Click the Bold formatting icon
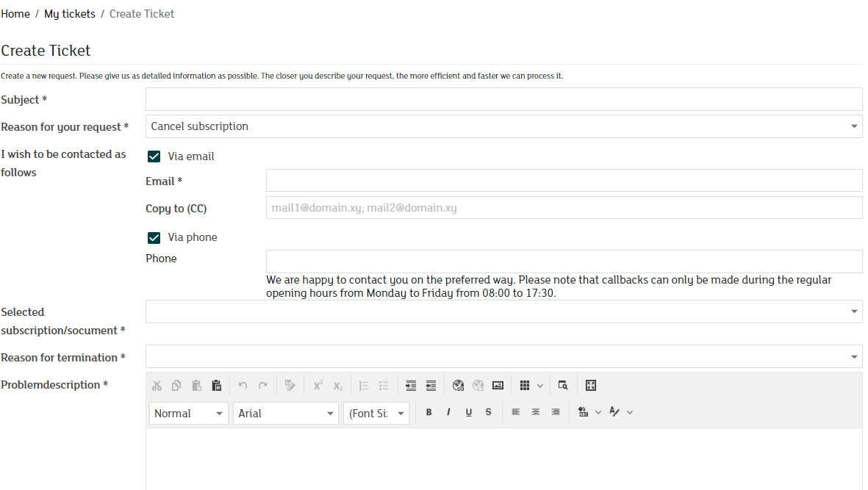This screenshot has height=490, width=868. coord(429,413)
